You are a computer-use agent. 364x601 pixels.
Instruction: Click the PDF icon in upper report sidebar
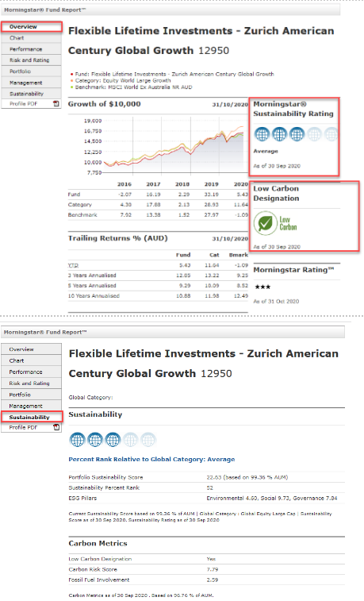pyautogui.click(x=56, y=103)
